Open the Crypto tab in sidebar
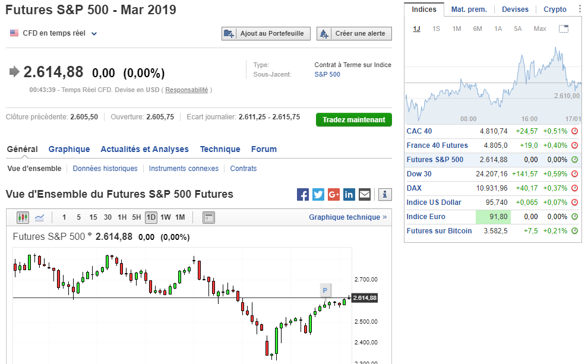Image resolution: width=588 pixels, height=364 pixels. (x=555, y=10)
